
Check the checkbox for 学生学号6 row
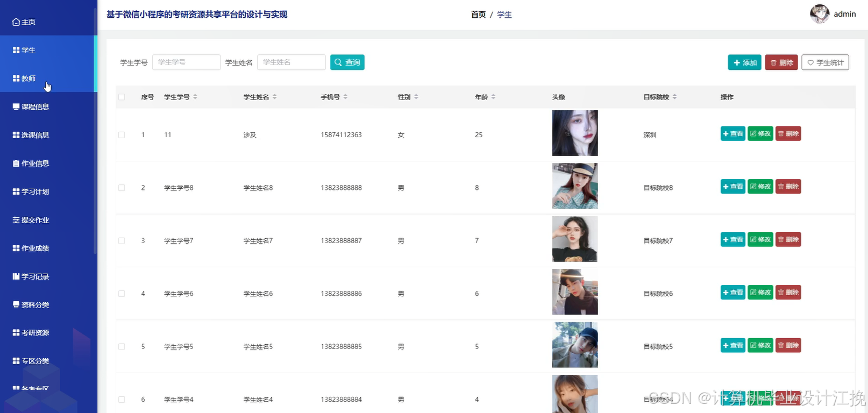tap(122, 294)
